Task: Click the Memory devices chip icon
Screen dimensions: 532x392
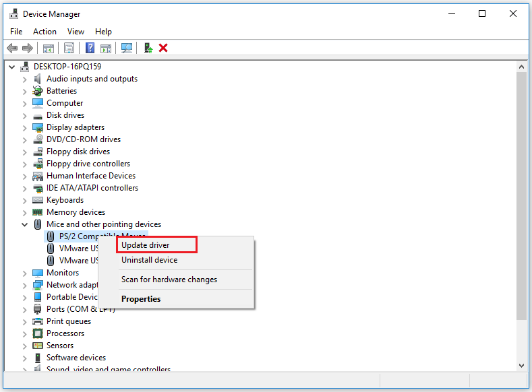Action: click(x=37, y=212)
